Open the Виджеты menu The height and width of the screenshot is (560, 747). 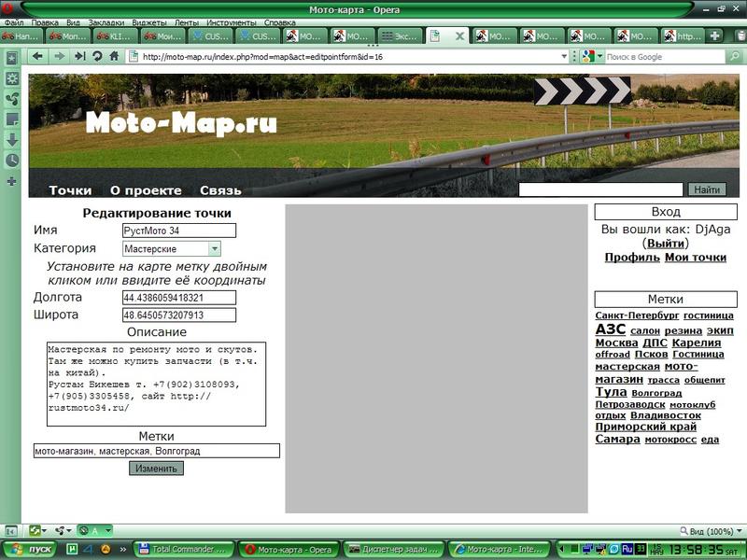click(x=149, y=22)
